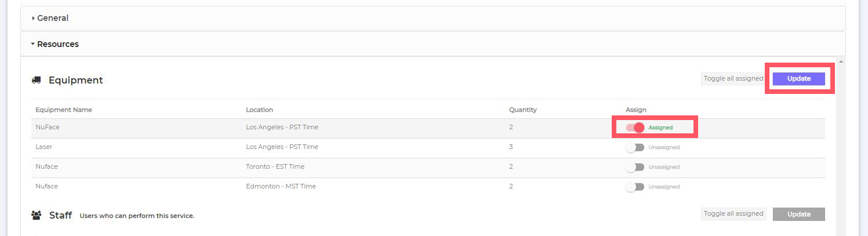Toggle all assigned for Equipment
Viewport: 868px width, 236px height.
pyautogui.click(x=733, y=78)
